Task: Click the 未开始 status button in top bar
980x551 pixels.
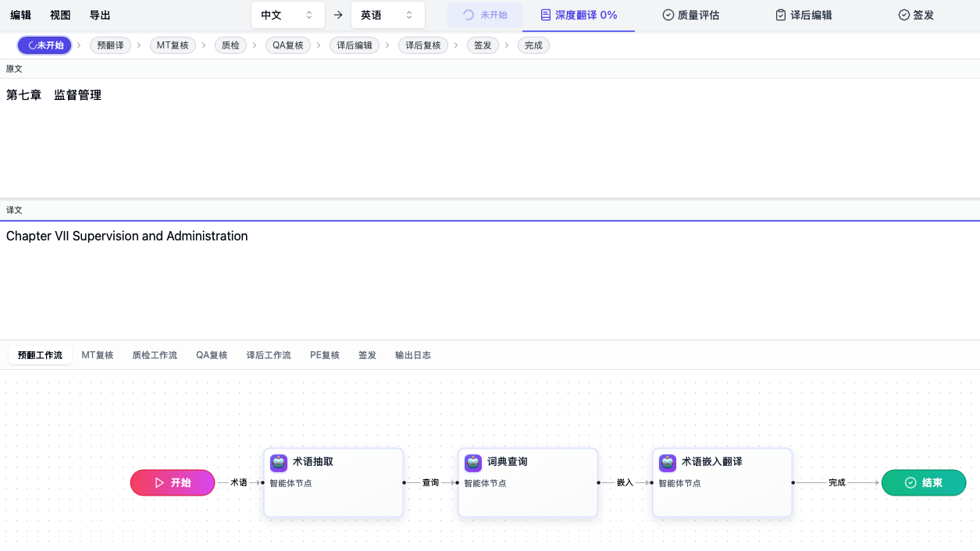Action: (485, 15)
